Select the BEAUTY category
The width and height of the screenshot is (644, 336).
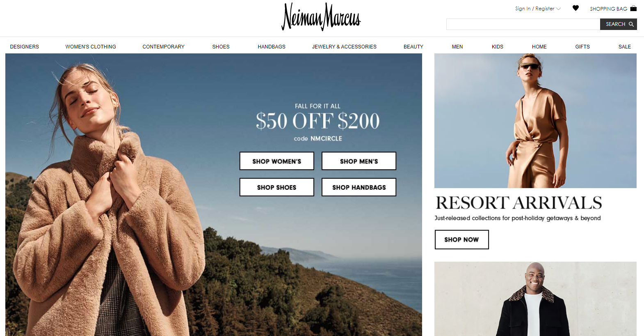pos(413,47)
